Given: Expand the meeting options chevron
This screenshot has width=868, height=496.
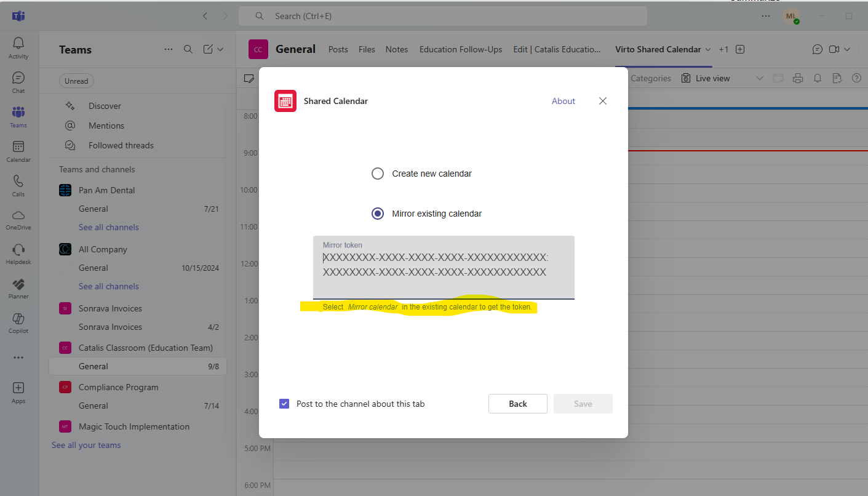Looking at the screenshot, I should 847,49.
